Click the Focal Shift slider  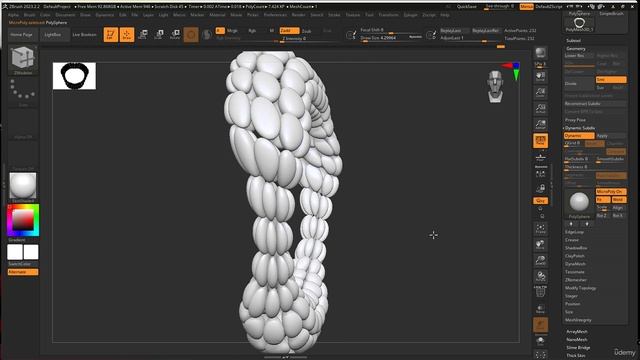391,30
